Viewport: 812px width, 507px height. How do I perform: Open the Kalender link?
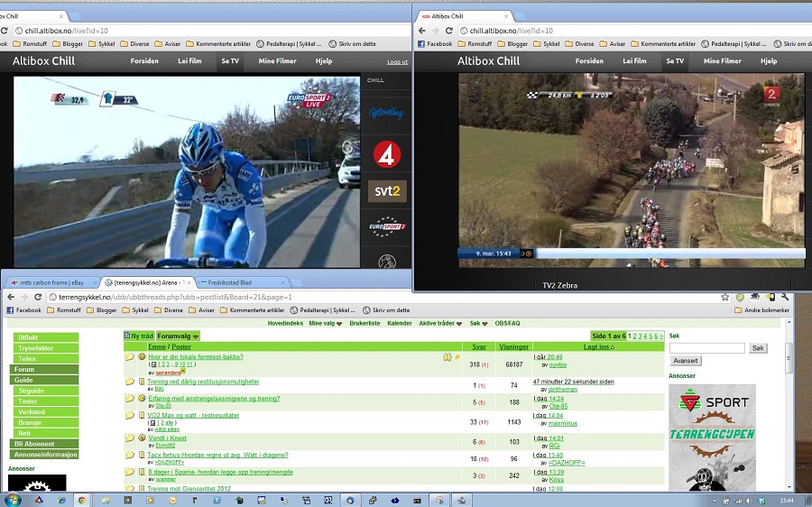click(x=400, y=323)
